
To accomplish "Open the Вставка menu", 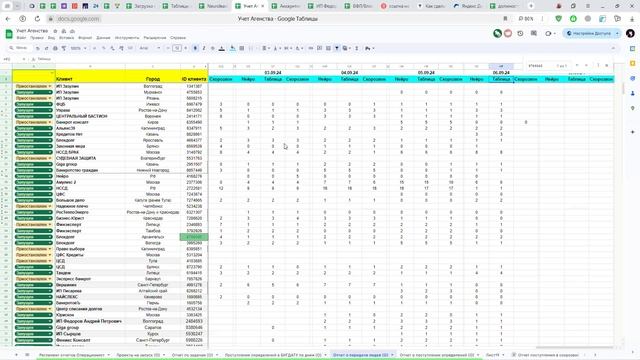I will (x=67, y=38).
